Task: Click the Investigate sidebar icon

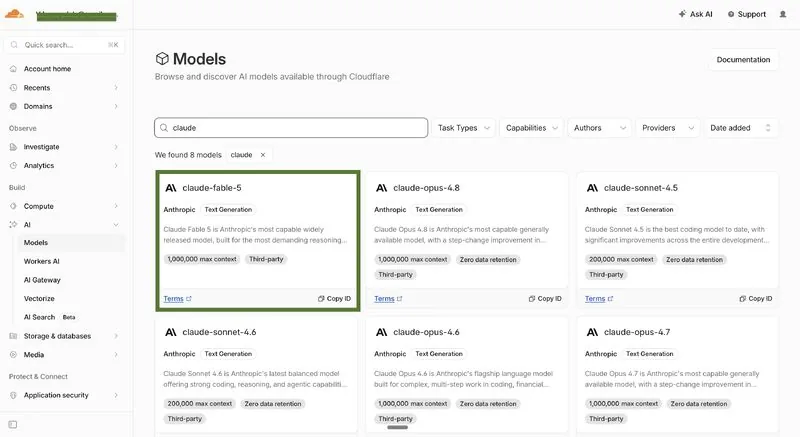Action: 13,147
